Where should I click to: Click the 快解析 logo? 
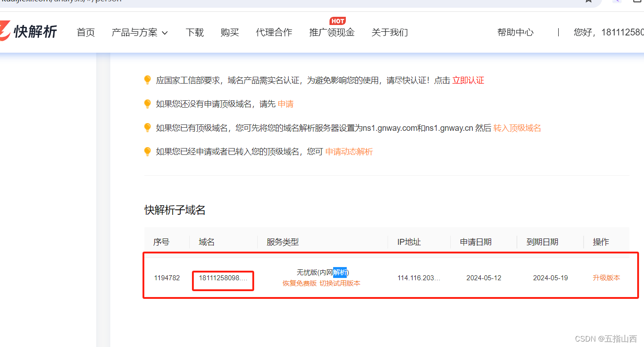coord(28,32)
